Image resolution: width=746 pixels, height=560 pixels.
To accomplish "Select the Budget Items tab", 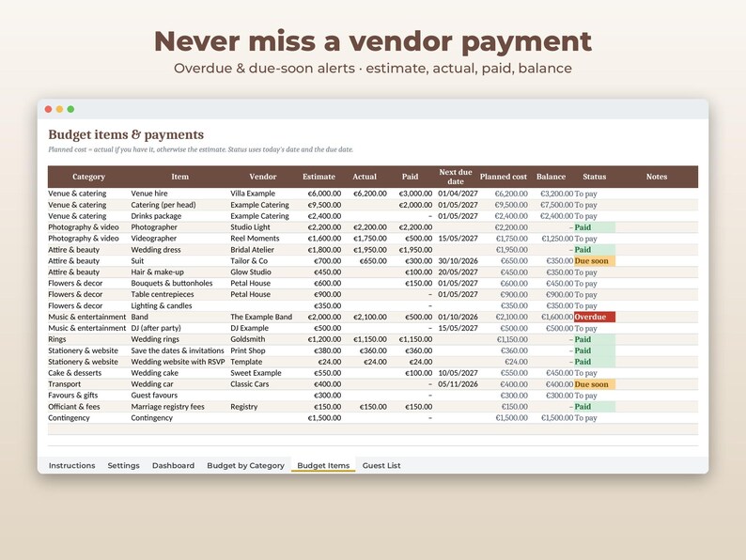I will 323,465.
